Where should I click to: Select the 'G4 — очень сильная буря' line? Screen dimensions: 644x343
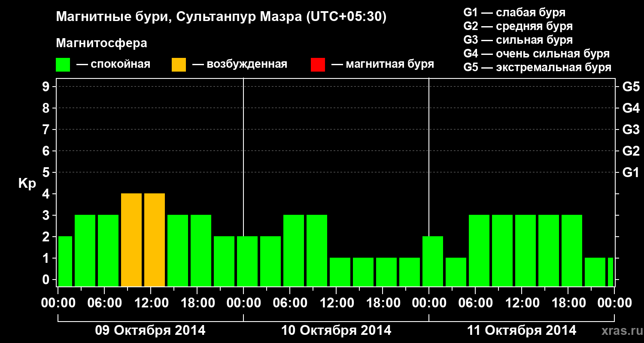[536, 54]
